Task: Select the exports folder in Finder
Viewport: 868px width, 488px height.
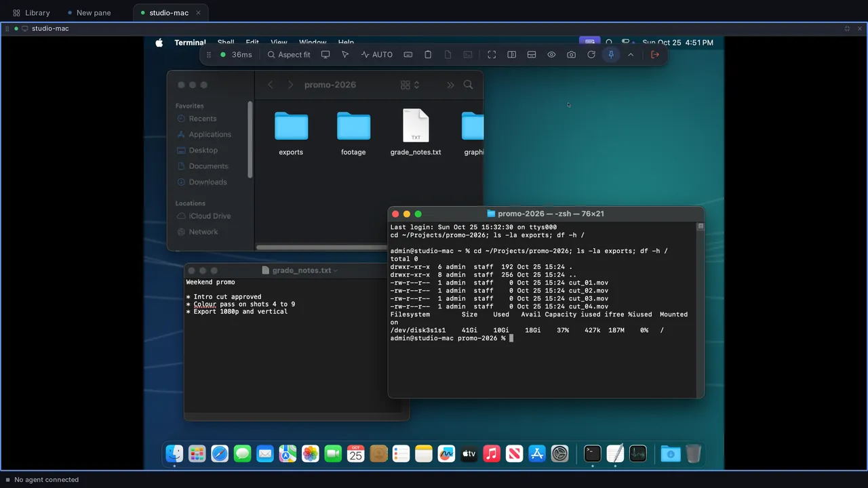Action: click(291, 134)
